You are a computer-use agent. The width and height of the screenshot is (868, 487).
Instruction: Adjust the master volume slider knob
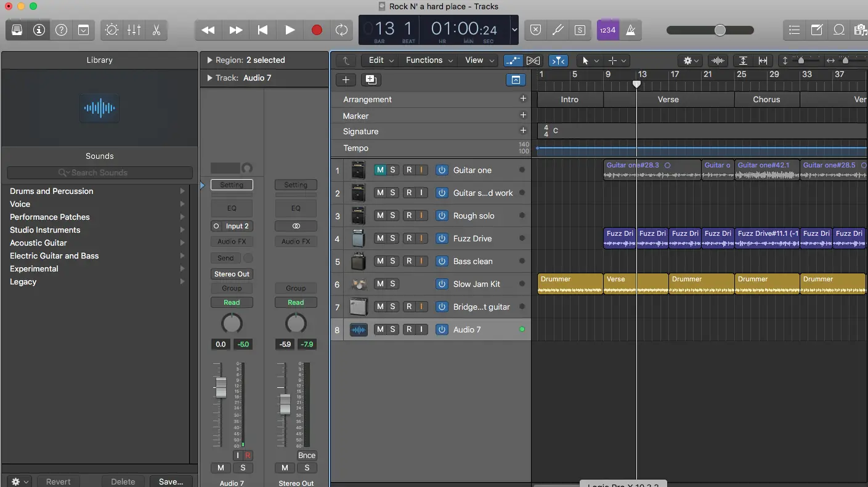pos(720,30)
